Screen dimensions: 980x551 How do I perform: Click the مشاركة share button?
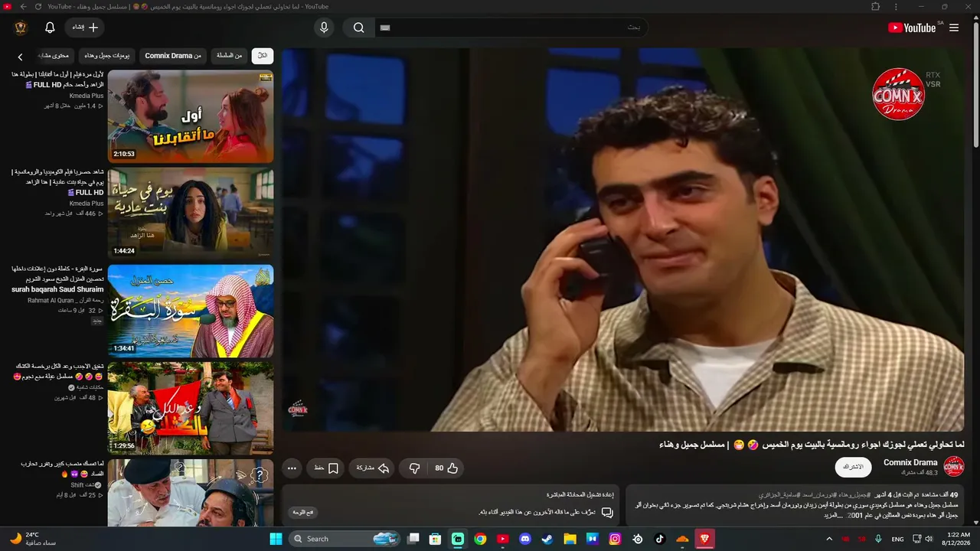(372, 468)
